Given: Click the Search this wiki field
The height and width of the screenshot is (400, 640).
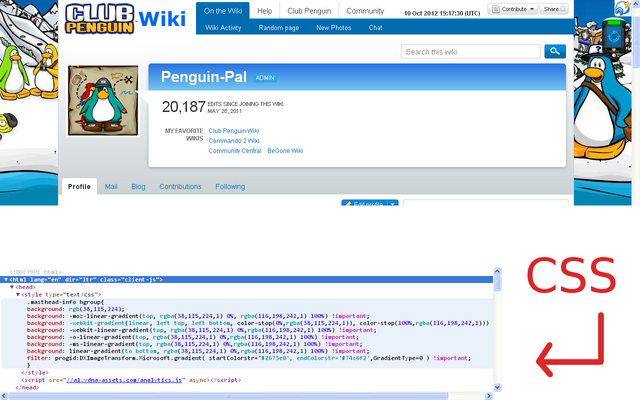Looking at the screenshot, I should pyautogui.click(x=471, y=52).
